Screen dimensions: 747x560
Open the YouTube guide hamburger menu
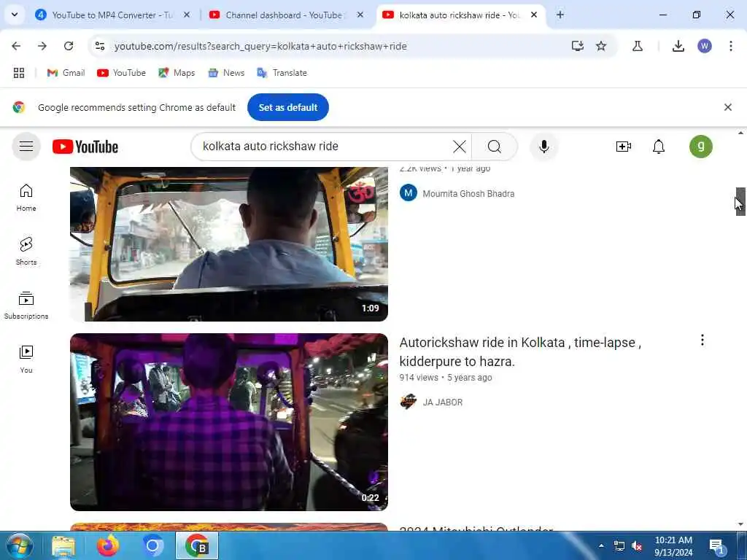(26, 146)
